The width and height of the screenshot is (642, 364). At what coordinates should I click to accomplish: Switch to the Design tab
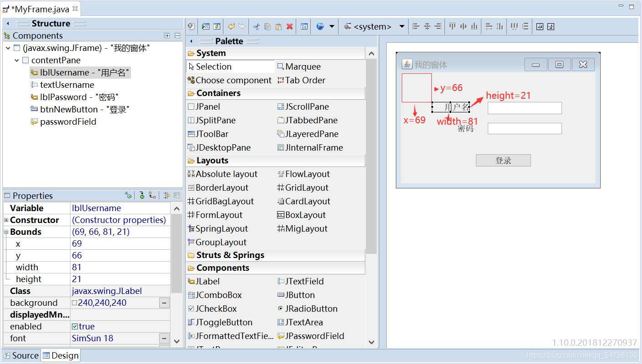[61, 355]
